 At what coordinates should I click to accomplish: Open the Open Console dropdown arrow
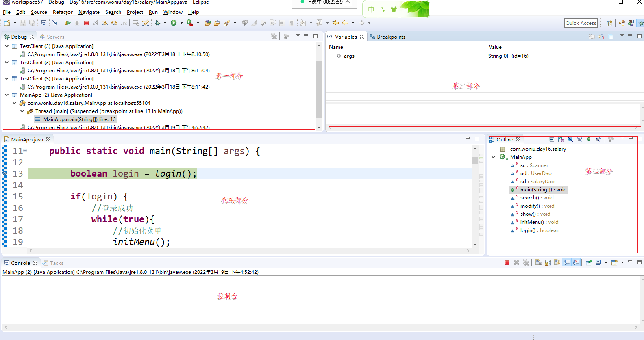pyautogui.click(x=622, y=262)
